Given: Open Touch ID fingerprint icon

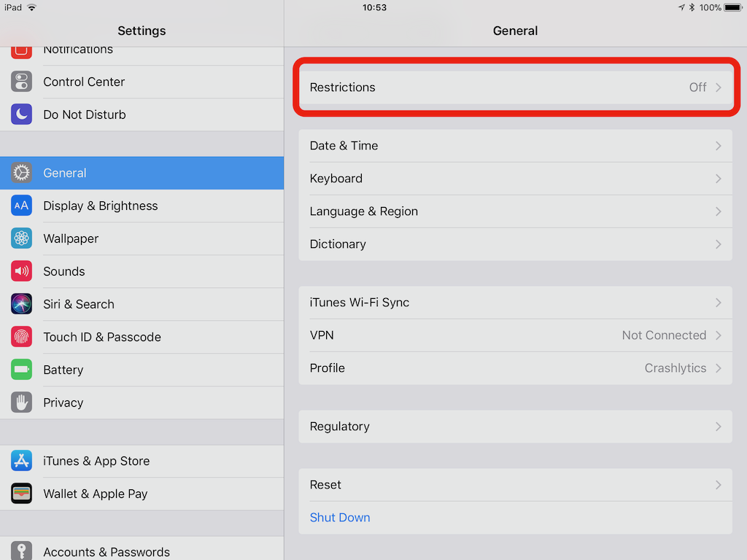Looking at the screenshot, I should click(21, 337).
